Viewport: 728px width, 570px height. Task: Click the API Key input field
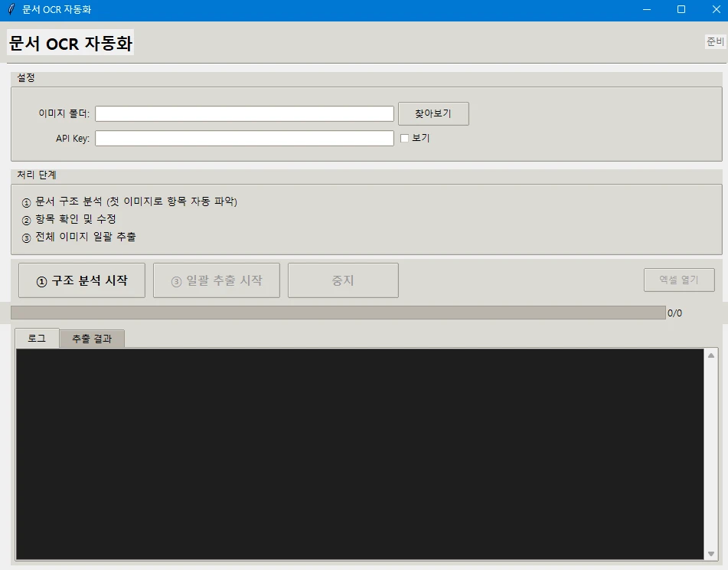[244, 138]
